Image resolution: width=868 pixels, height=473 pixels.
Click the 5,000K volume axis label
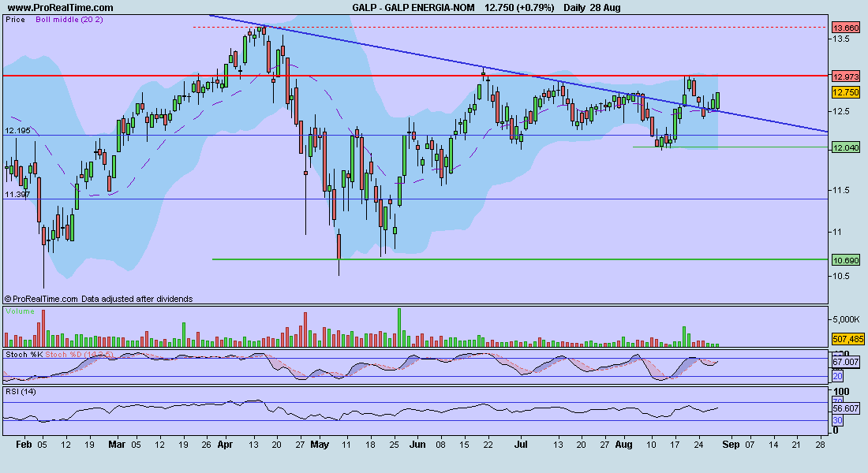click(847, 319)
